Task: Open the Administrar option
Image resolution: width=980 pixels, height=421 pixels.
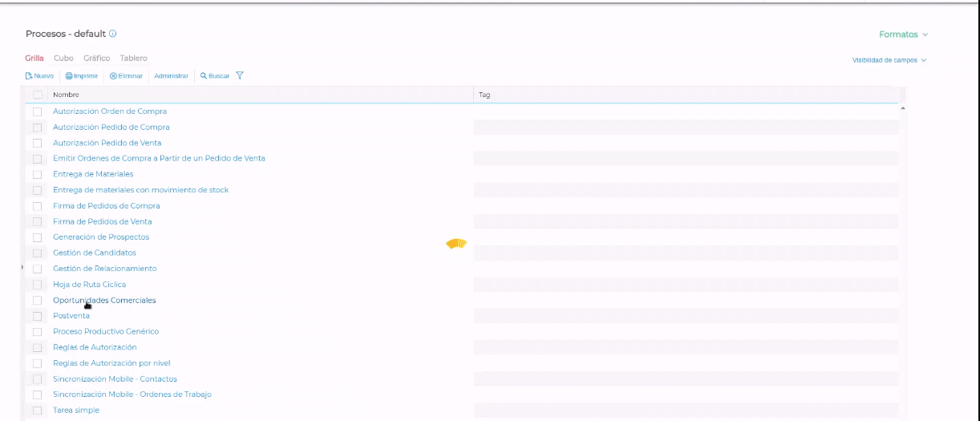Action: [171, 76]
